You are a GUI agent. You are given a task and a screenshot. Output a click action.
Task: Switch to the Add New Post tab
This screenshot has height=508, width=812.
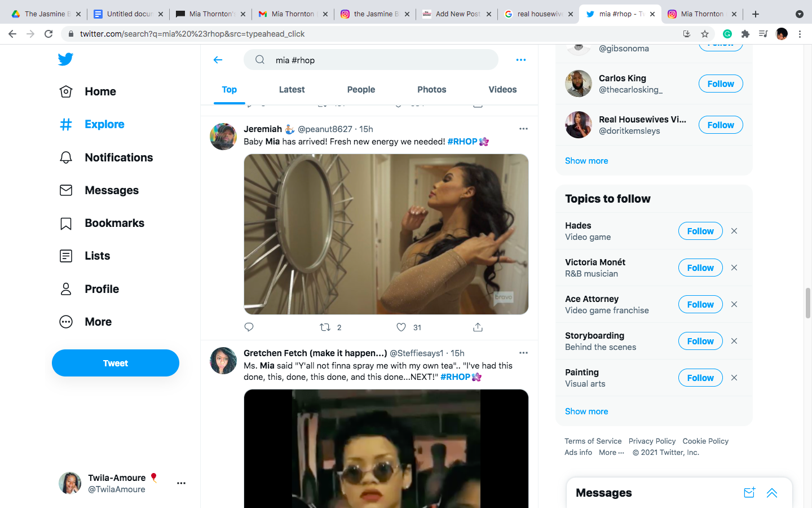456,14
